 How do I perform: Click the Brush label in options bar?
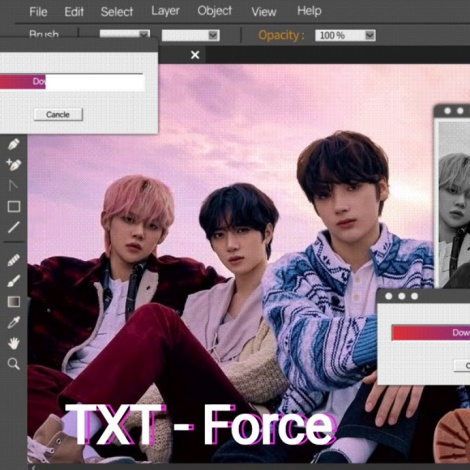[44, 34]
